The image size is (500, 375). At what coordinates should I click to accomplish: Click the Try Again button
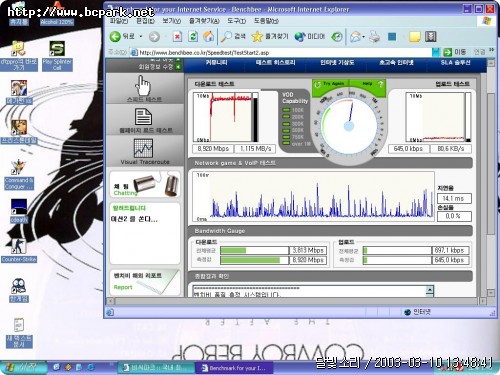coord(330,84)
